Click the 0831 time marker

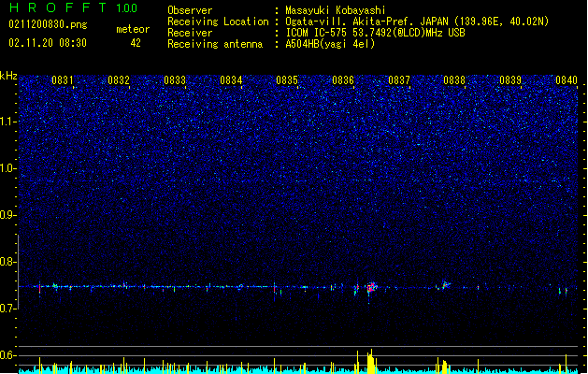(63, 80)
